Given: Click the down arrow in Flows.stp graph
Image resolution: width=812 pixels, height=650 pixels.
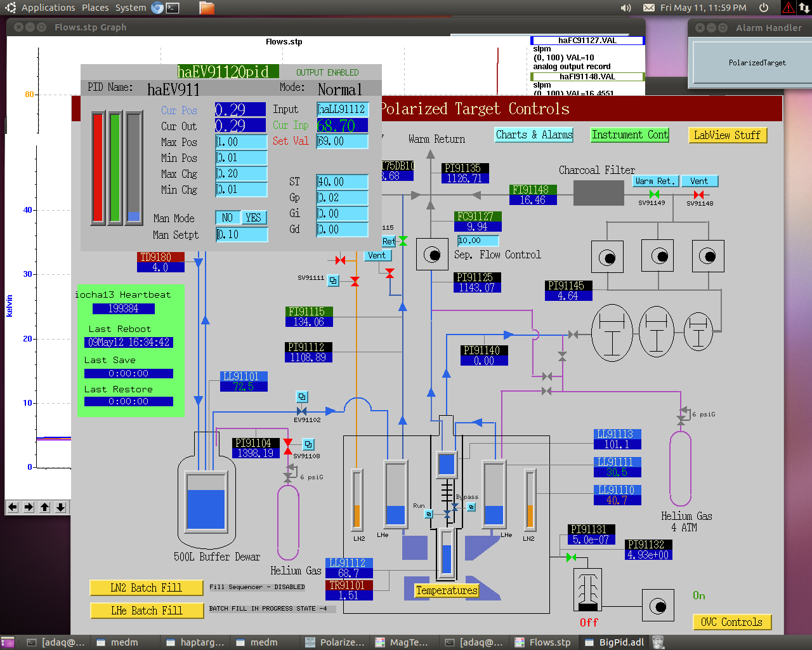Looking at the screenshot, I should [x=60, y=507].
